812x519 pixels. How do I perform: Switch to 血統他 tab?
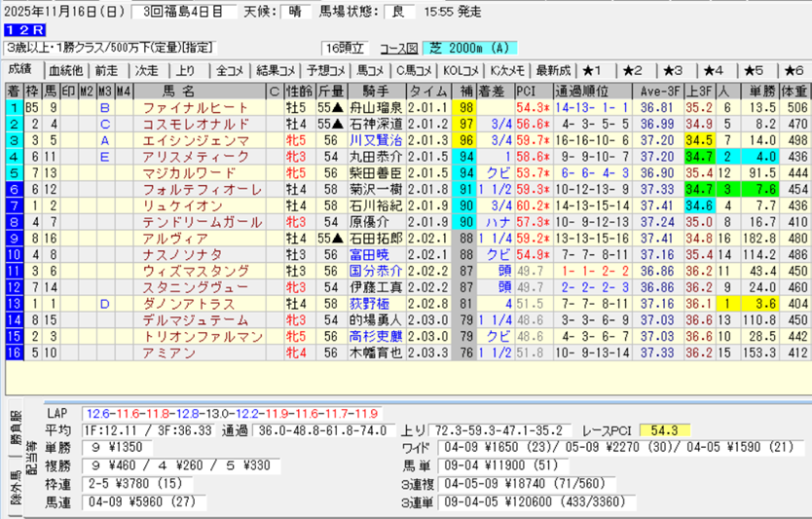coord(65,70)
